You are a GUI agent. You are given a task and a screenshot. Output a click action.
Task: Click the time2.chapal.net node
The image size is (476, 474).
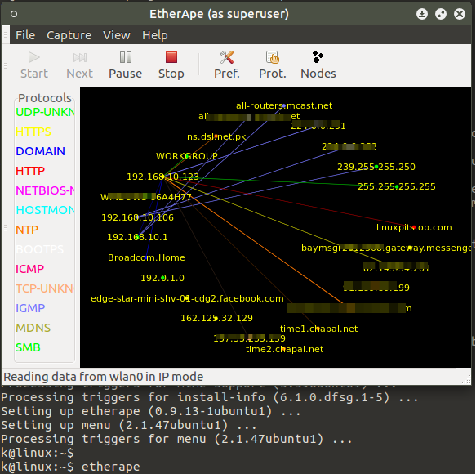coord(284,349)
